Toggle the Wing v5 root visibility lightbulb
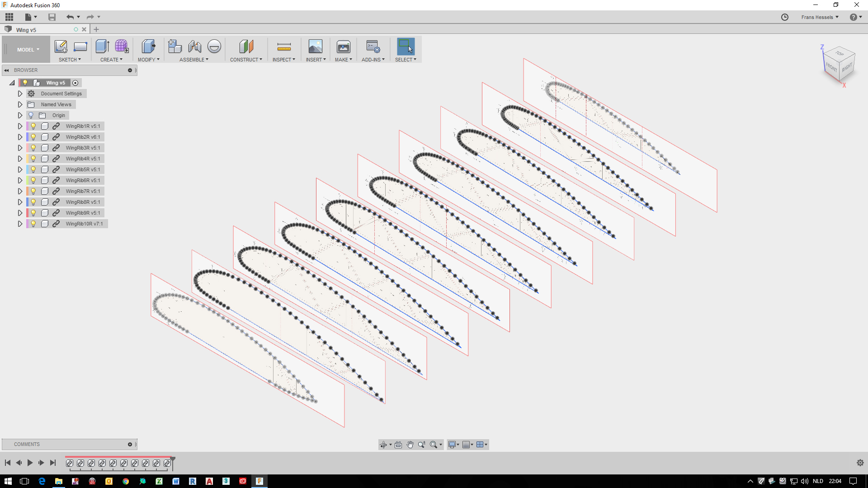The width and height of the screenshot is (868, 488). (x=25, y=83)
